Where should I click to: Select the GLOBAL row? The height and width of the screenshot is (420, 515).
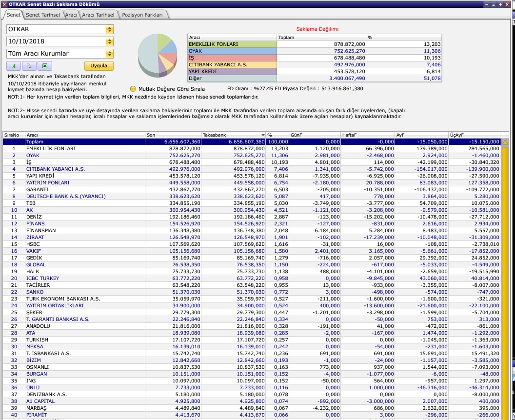click(x=251, y=264)
